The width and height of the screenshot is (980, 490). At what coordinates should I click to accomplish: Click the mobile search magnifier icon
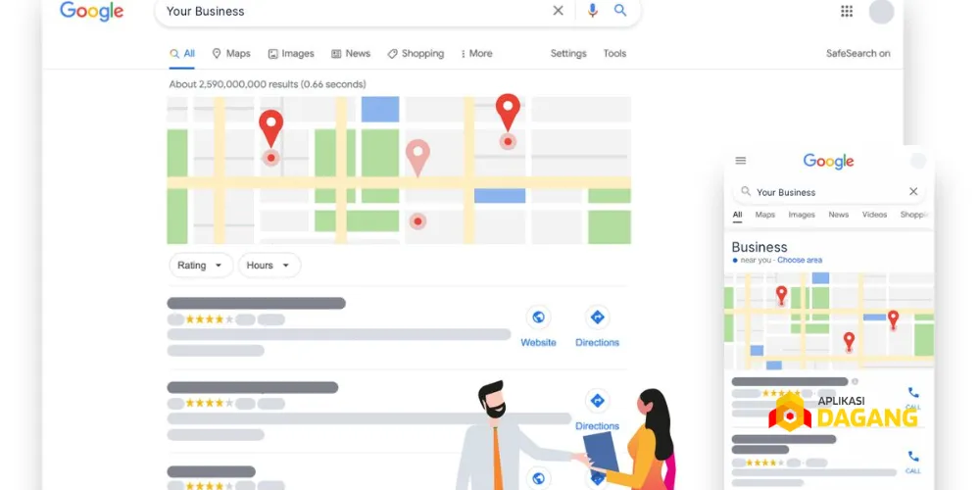coord(746,191)
